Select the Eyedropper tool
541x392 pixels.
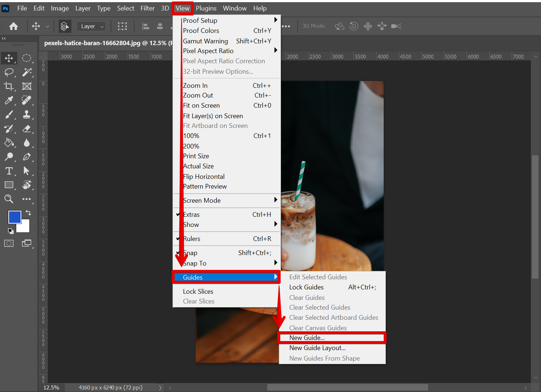9,100
